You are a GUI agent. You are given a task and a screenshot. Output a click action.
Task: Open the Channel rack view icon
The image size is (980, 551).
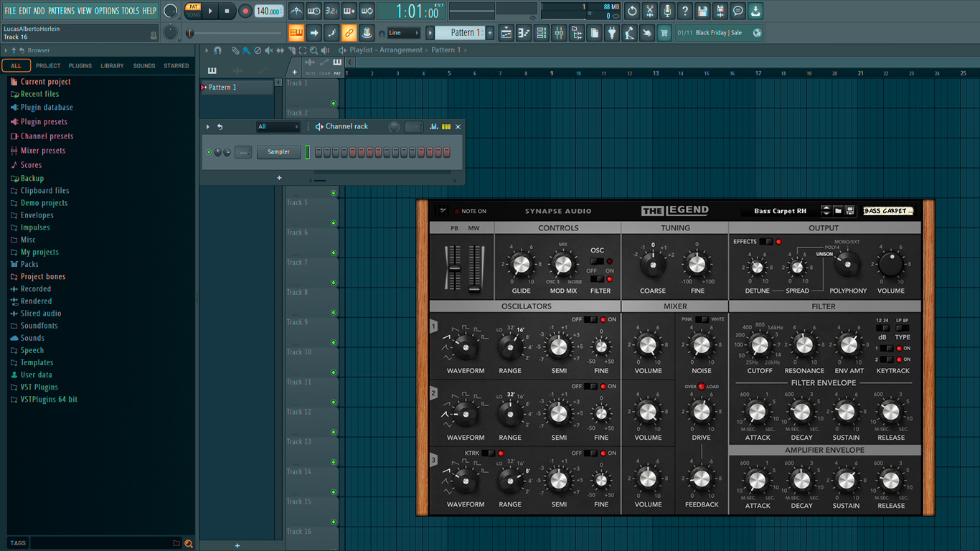541,33
